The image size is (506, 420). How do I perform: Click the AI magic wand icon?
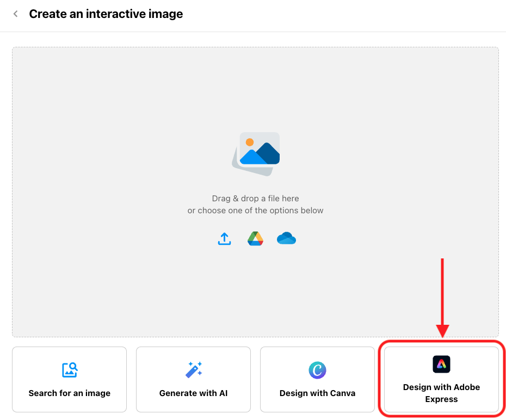(x=193, y=370)
